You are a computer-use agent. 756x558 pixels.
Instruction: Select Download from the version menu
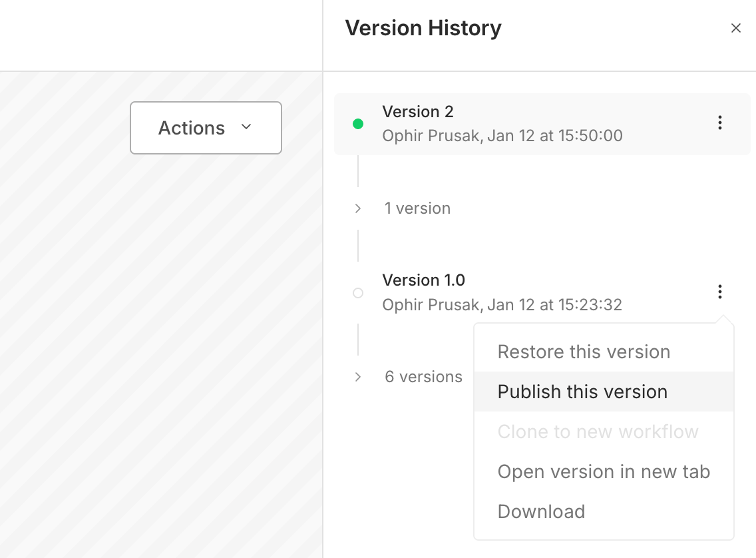pyautogui.click(x=541, y=511)
